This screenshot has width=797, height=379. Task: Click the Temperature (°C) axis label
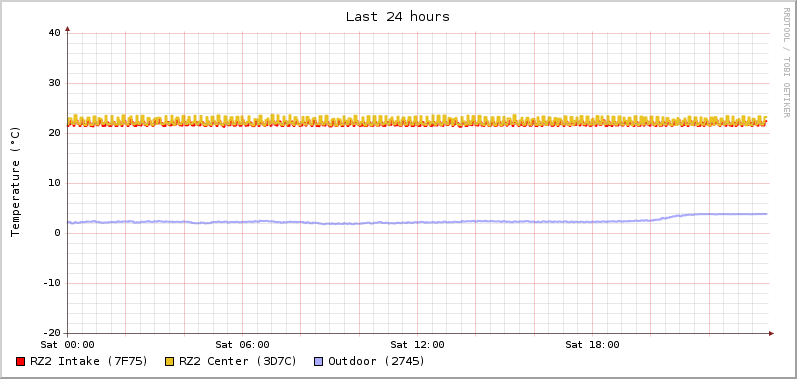pyautogui.click(x=16, y=182)
